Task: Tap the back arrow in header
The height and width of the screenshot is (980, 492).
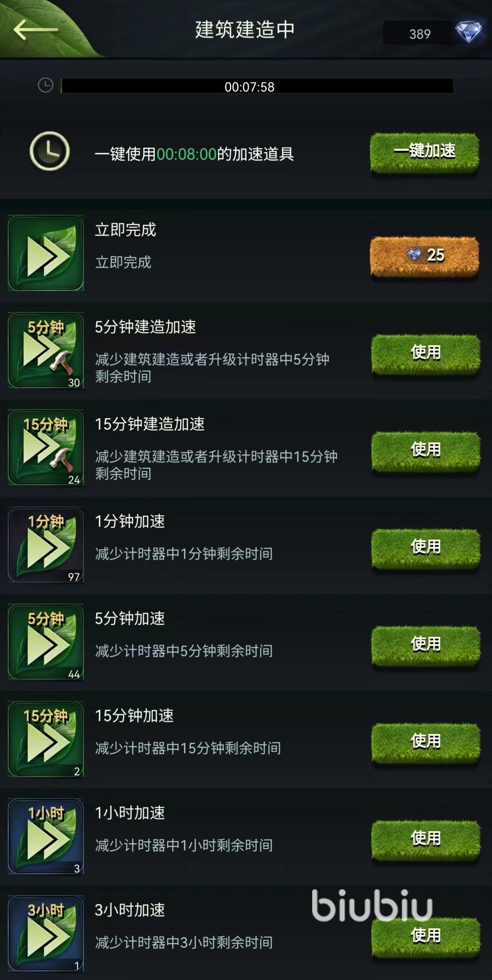Action: point(35,30)
